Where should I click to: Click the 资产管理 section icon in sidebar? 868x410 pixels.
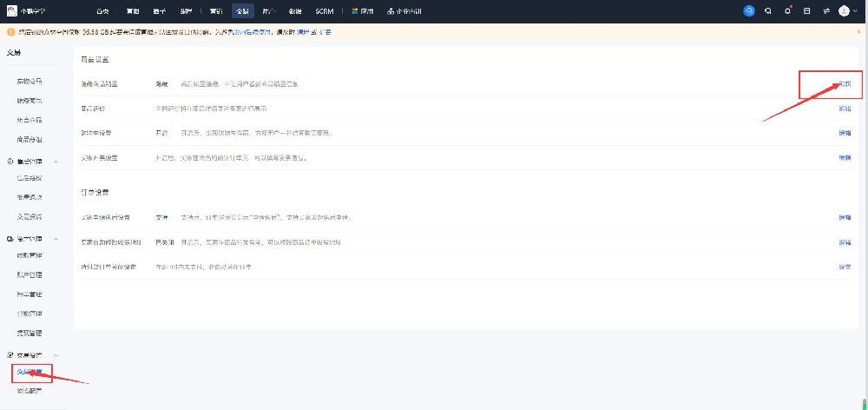click(x=10, y=239)
